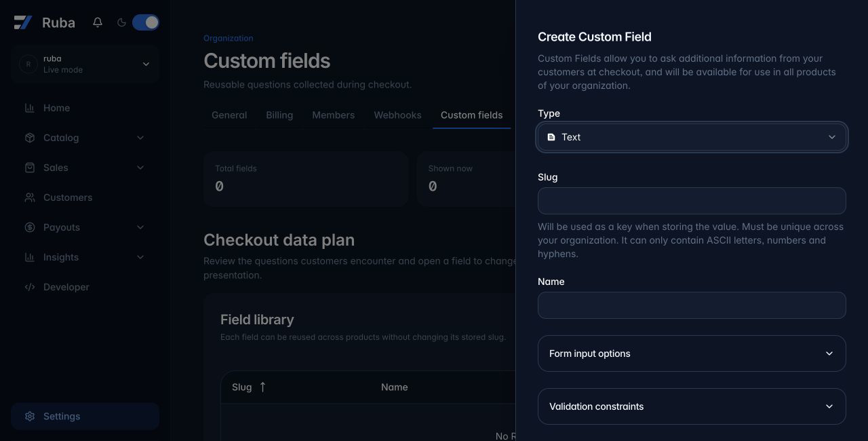Open Home in the sidebar
868x441 pixels.
click(85, 108)
